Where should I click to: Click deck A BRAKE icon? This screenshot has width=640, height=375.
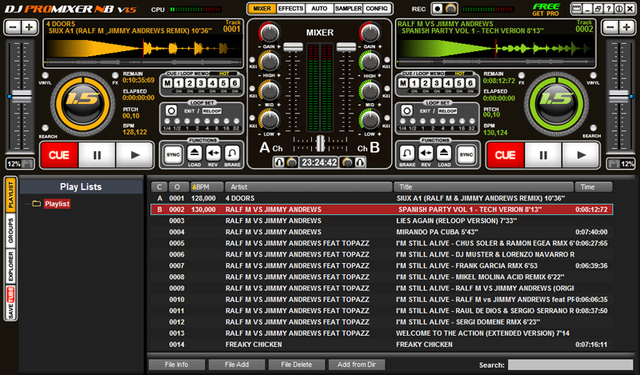coord(232,153)
